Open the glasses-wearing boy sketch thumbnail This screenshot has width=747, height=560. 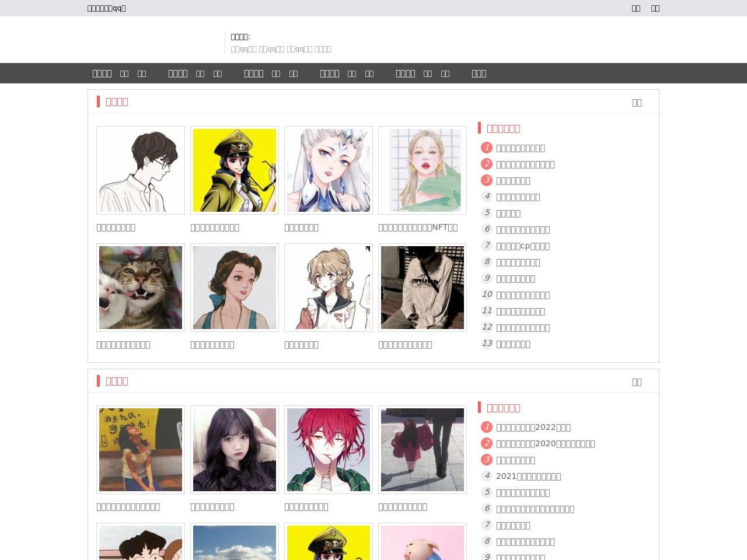point(141,170)
